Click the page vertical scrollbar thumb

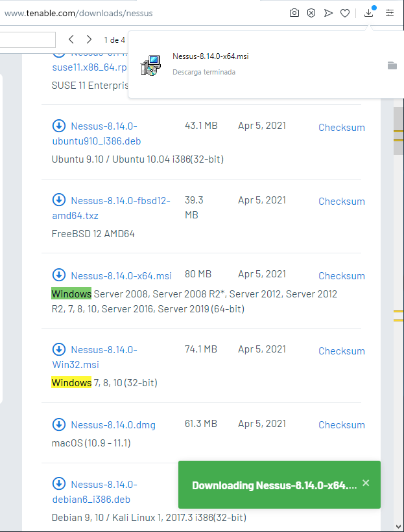pyautogui.click(x=398, y=131)
